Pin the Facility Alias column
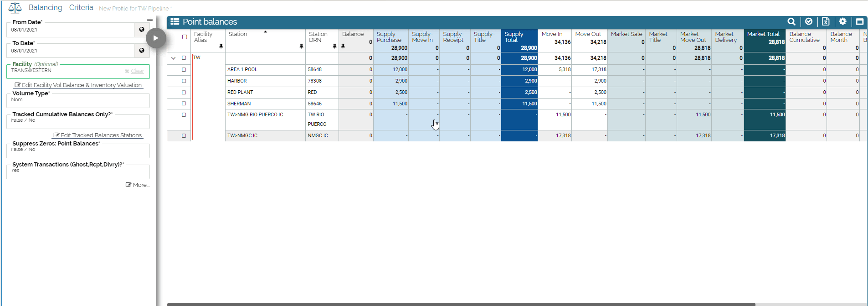Image resolution: width=868 pixels, height=306 pixels. point(221,46)
